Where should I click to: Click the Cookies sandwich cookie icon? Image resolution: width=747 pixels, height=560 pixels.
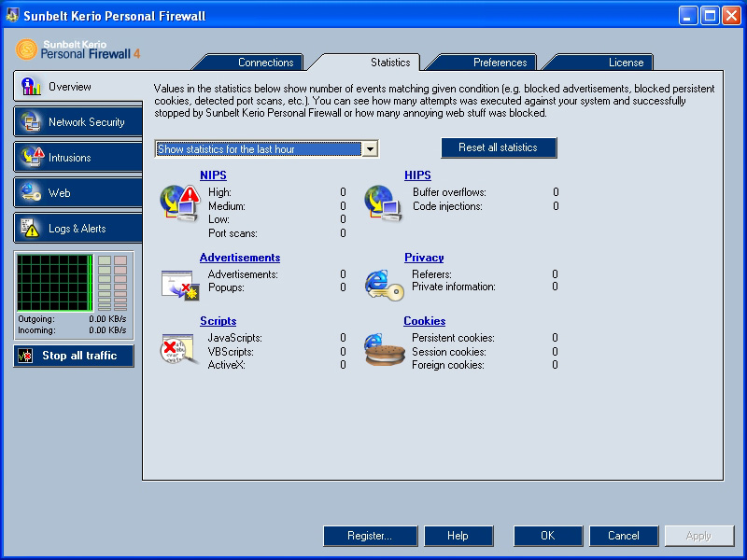point(384,349)
